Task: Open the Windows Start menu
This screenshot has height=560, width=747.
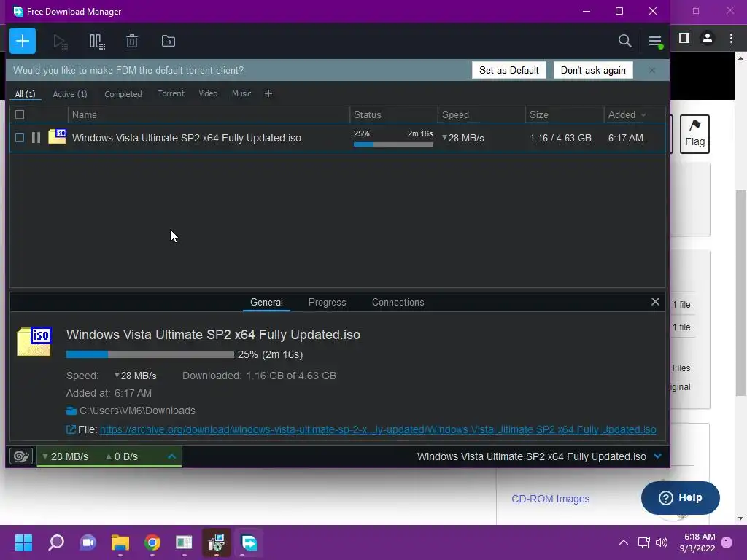Action: (x=23, y=542)
